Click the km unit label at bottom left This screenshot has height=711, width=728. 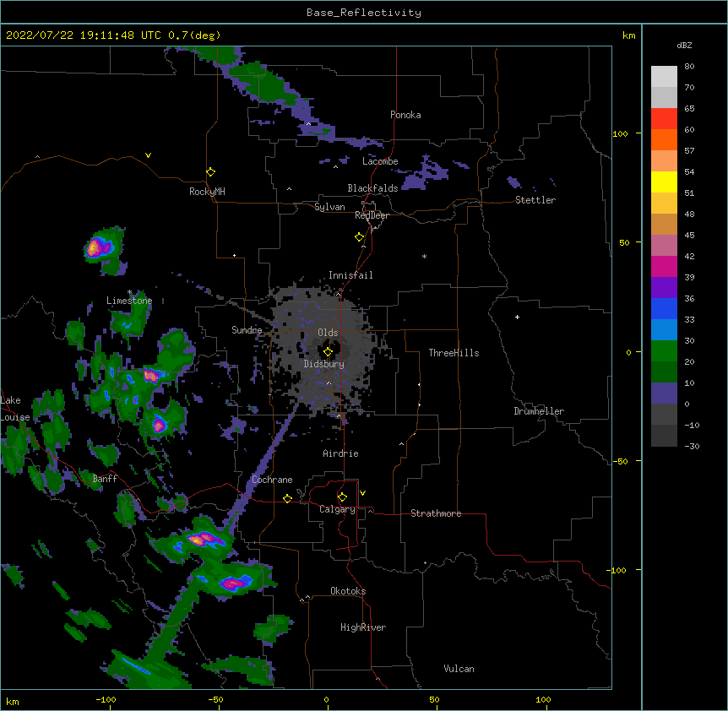click(x=12, y=702)
